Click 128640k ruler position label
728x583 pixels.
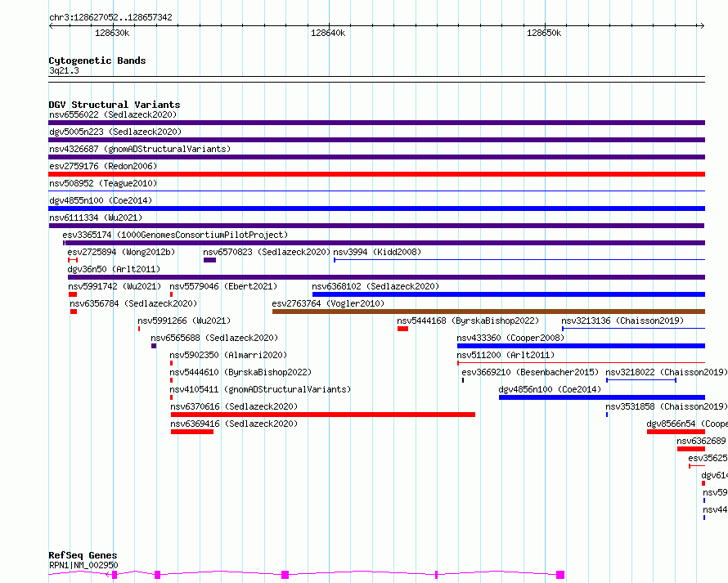[x=328, y=33]
